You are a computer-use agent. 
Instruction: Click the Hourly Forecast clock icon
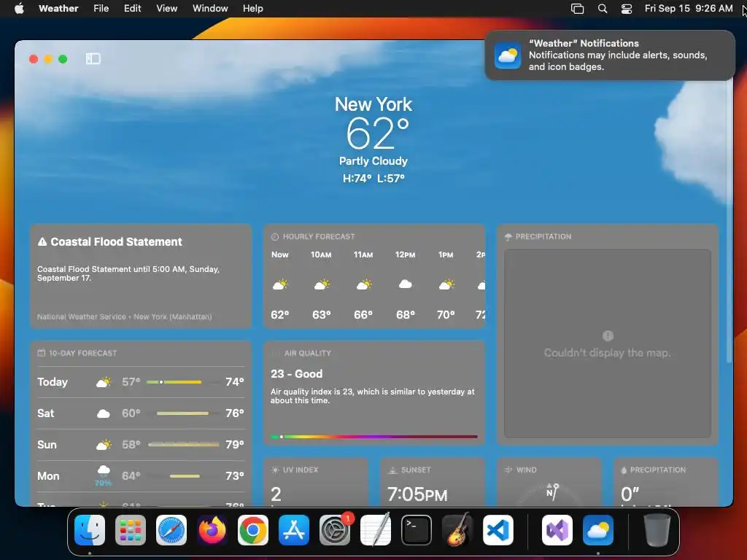pyautogui.click(x=275, y=237)
